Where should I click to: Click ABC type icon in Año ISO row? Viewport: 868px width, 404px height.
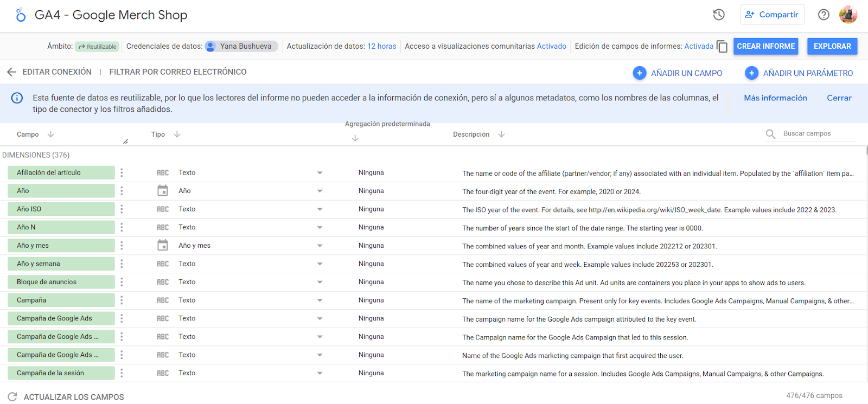click(163, 209)
